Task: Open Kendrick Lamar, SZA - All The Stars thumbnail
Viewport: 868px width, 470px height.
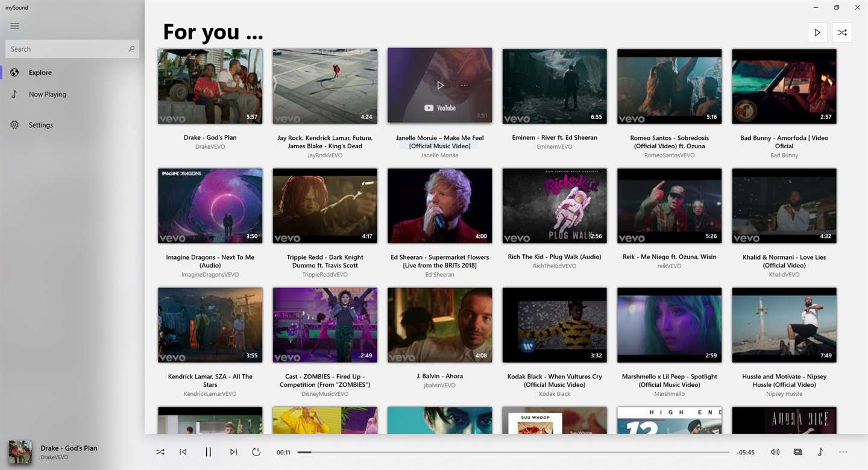Action: [x=210, y=325]
